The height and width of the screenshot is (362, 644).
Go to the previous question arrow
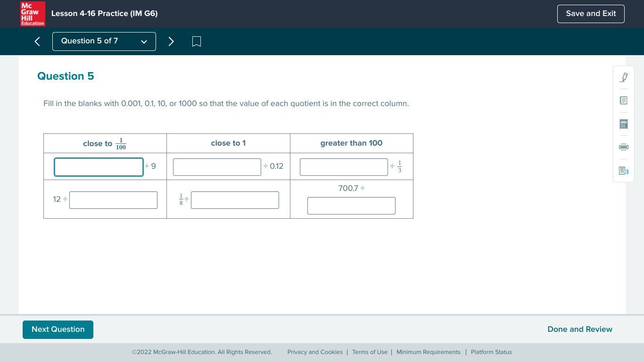(x=37, y=41)
